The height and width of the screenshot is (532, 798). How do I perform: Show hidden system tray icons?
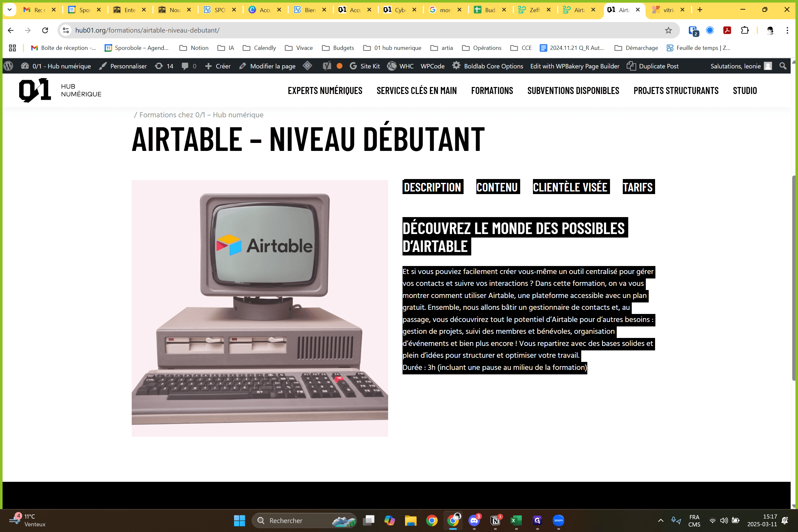[661, 520]
